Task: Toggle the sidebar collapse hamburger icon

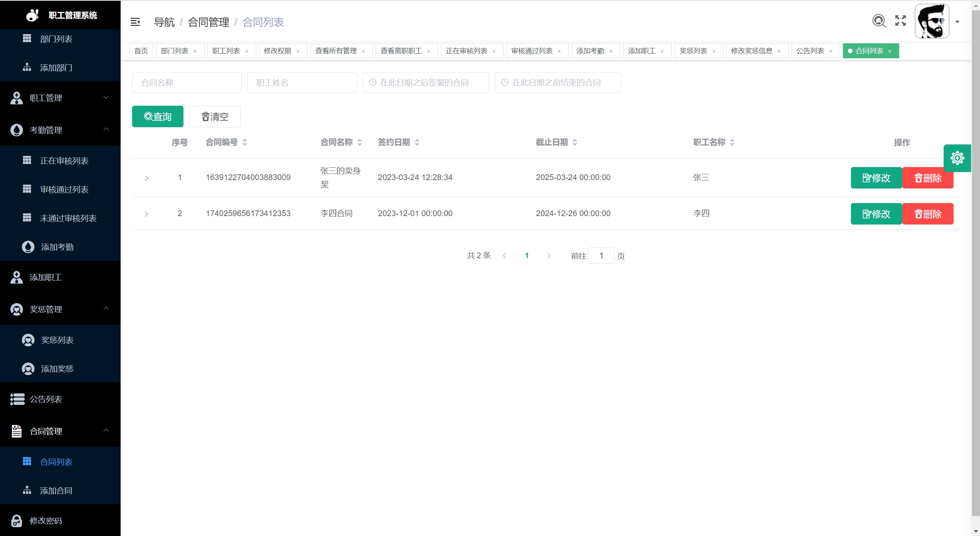Action: pyautogui.click(x=135, y=22)
